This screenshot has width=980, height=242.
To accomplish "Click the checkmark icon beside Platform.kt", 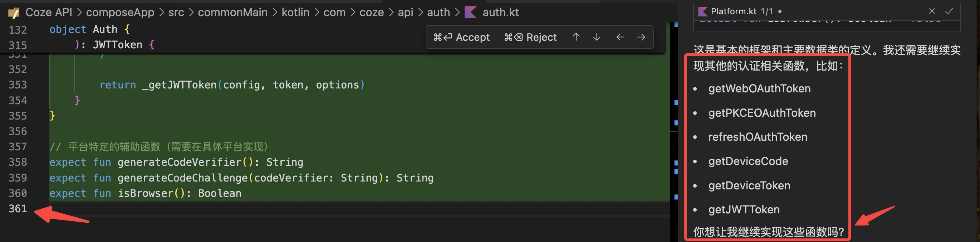I will tap(949, 11).
